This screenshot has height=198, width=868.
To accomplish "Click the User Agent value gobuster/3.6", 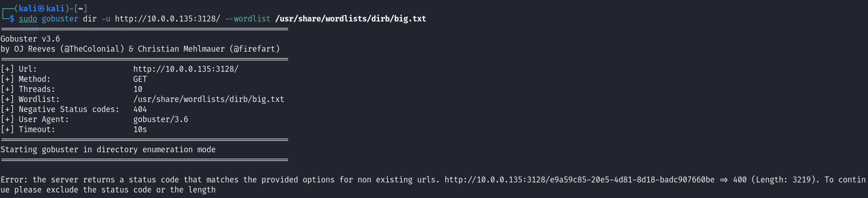I will [x=161, y=119].
